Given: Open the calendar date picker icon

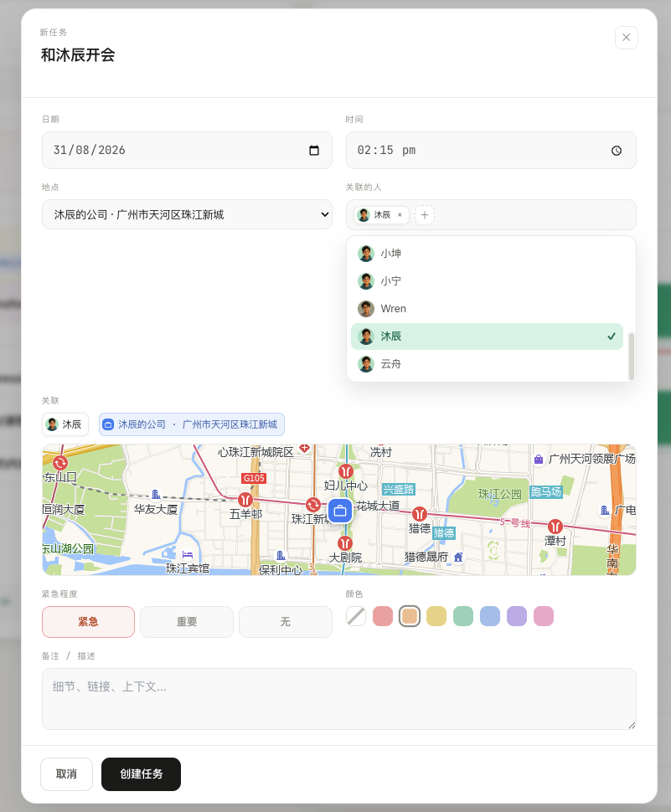Looking at the screenshot, I should click(x=314, y=150).
